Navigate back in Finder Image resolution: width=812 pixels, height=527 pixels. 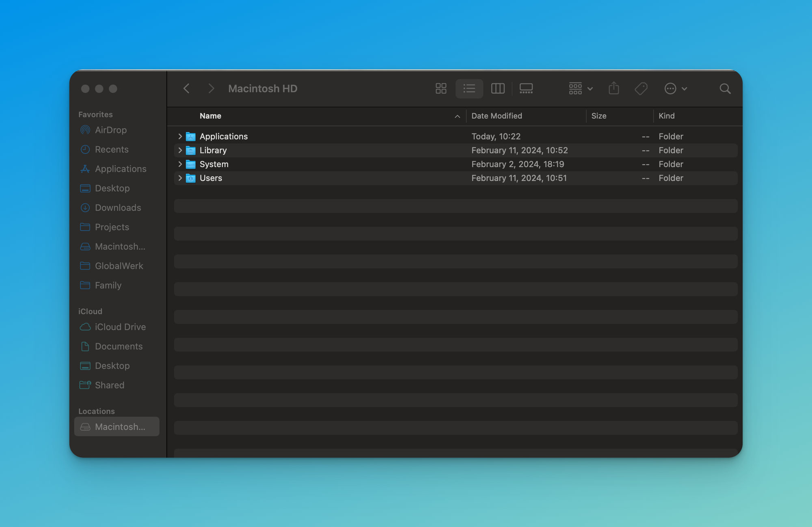pos(186,88)
